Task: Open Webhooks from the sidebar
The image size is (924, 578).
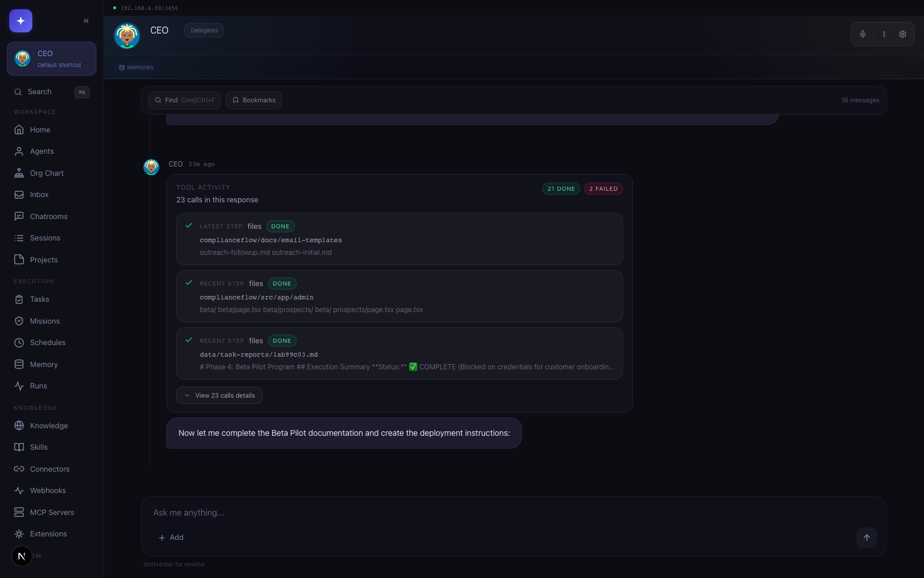Action: [x=47, y=490]
